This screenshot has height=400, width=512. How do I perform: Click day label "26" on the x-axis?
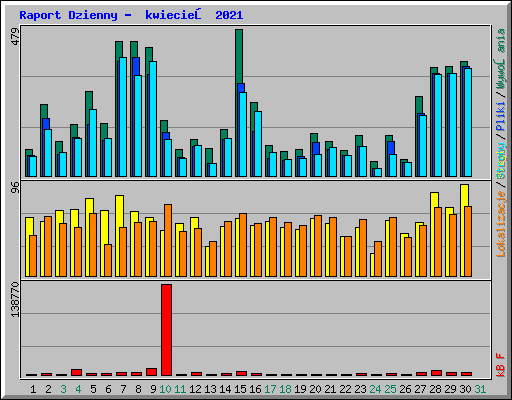(405, 389)
